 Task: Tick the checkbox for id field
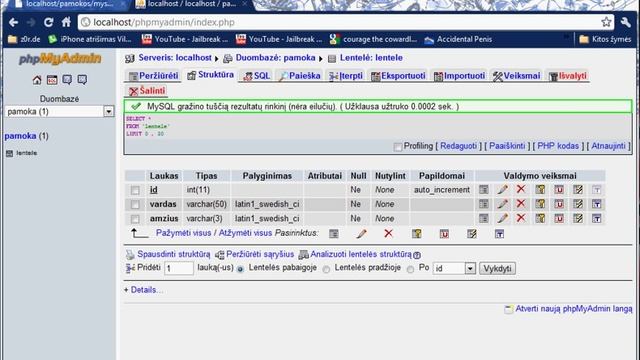(x=135, y=190)
